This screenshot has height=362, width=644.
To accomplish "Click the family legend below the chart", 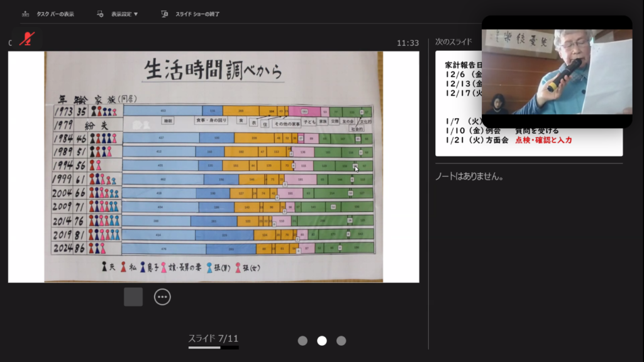I will click(172, 267).
